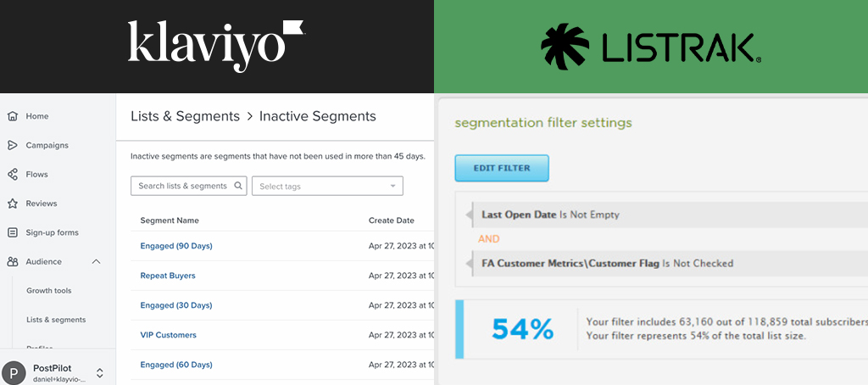Click the Audience people icon
The height and width of the screenshot is (385, 868).
12,261
